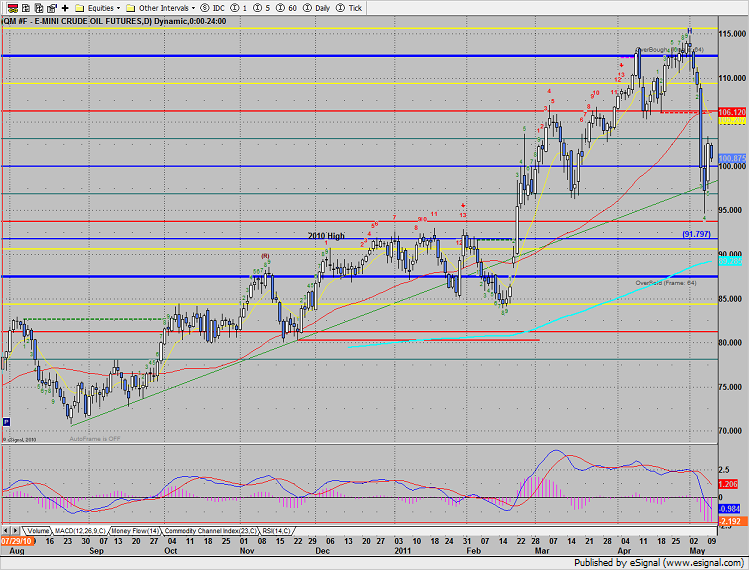This screenshot has width=749, height=570.
Task: Click the blue 0.984 MACD value label
Action: tap(729, 508)
